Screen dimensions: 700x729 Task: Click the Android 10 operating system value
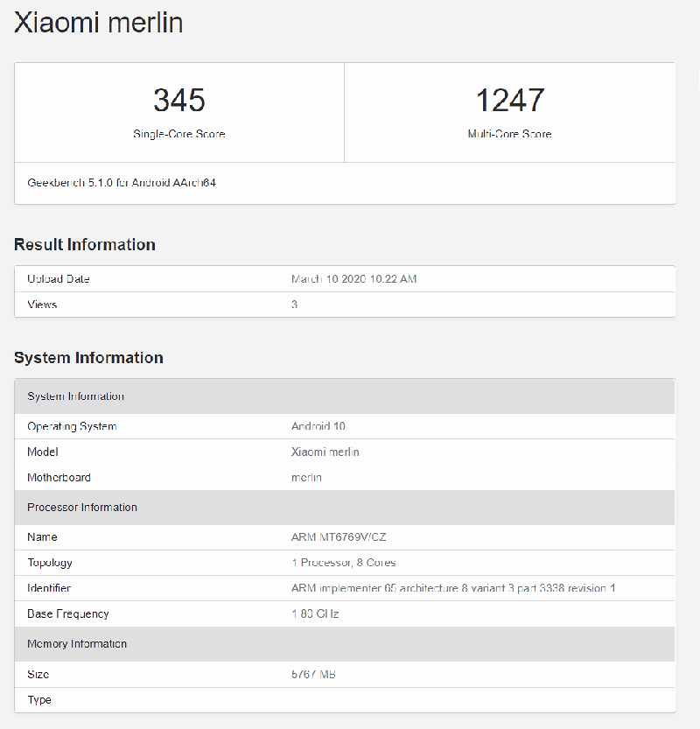click(318, 426)
